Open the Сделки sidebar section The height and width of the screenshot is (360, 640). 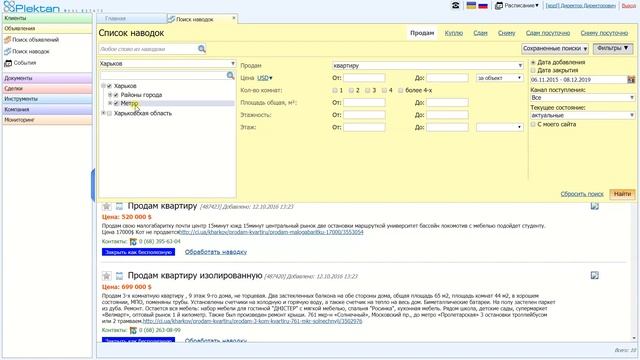(47, 89)
